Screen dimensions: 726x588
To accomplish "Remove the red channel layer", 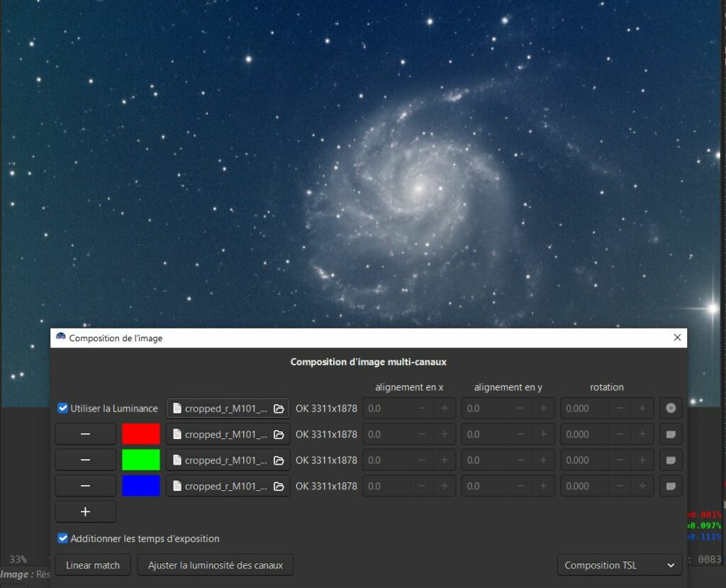I will (85, 434).
